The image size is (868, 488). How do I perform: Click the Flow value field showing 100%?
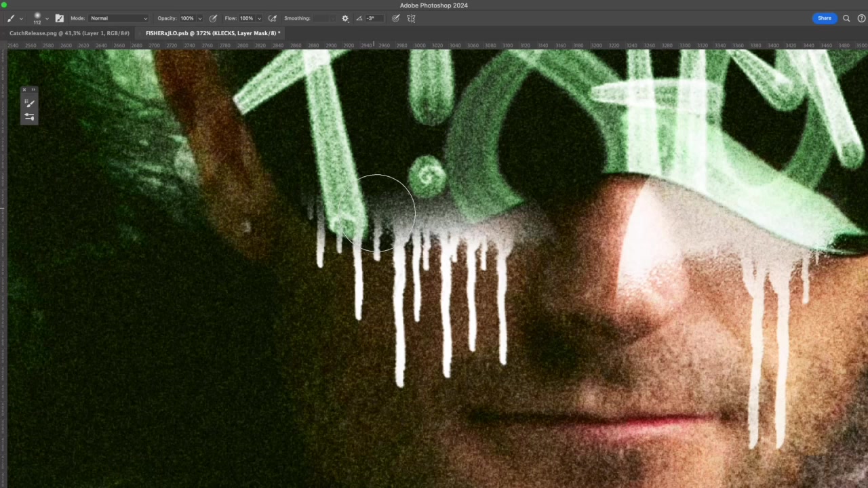pos(246,18)
